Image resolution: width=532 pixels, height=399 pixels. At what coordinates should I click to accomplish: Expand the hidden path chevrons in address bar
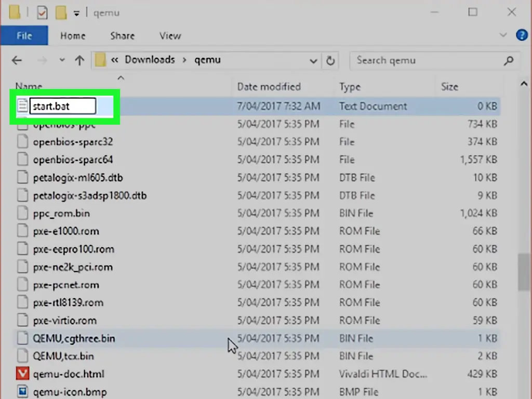pos(115,60)
